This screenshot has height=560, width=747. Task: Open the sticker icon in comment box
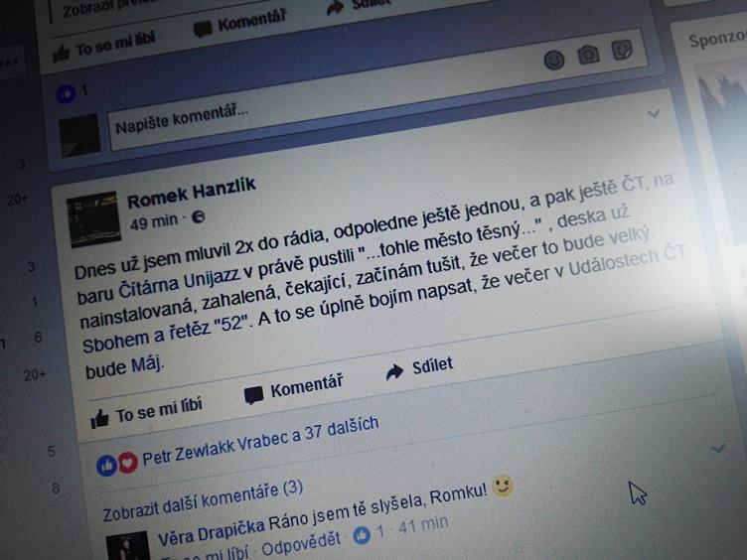point(622,50)
